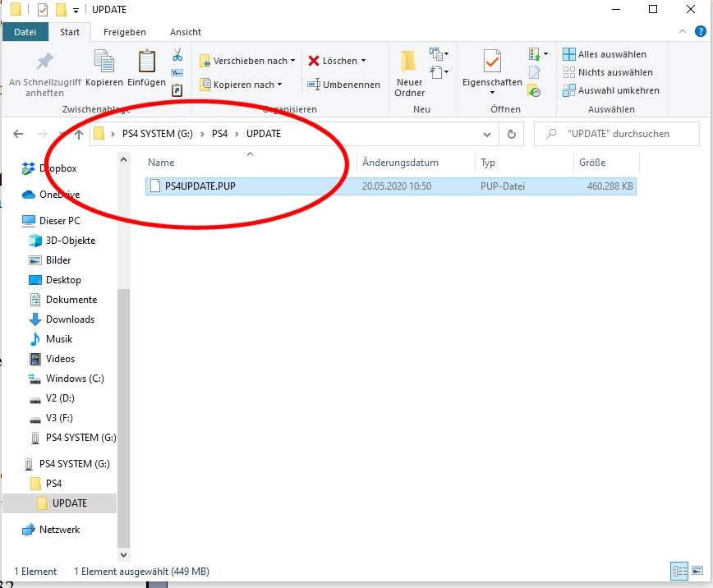Click the new folder icon in the quick access toolbar
713x588 pixels.
click(x=61, y=10)
